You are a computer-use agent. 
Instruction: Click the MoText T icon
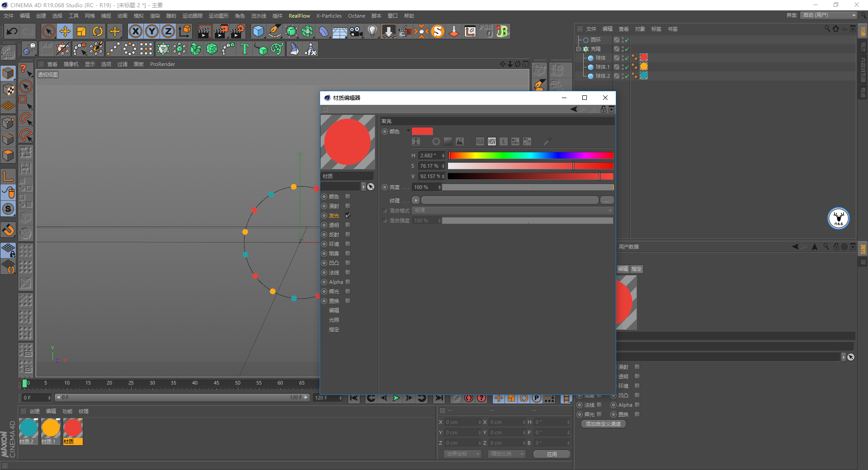click(x=245, y=49)
